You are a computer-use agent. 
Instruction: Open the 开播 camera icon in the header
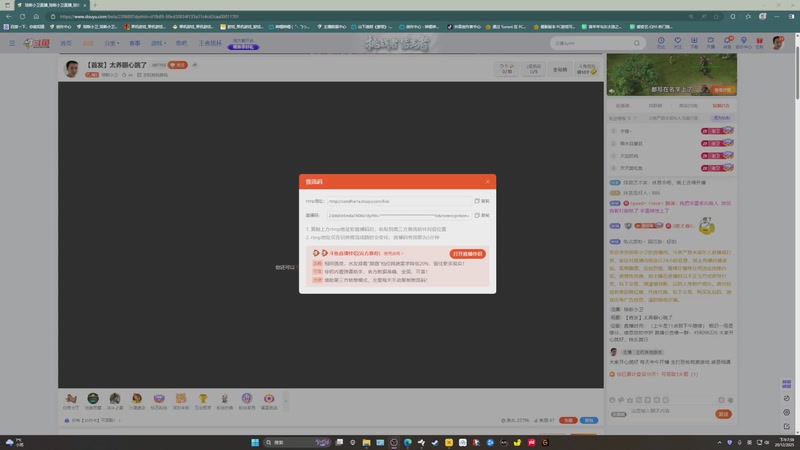point(710,42)
